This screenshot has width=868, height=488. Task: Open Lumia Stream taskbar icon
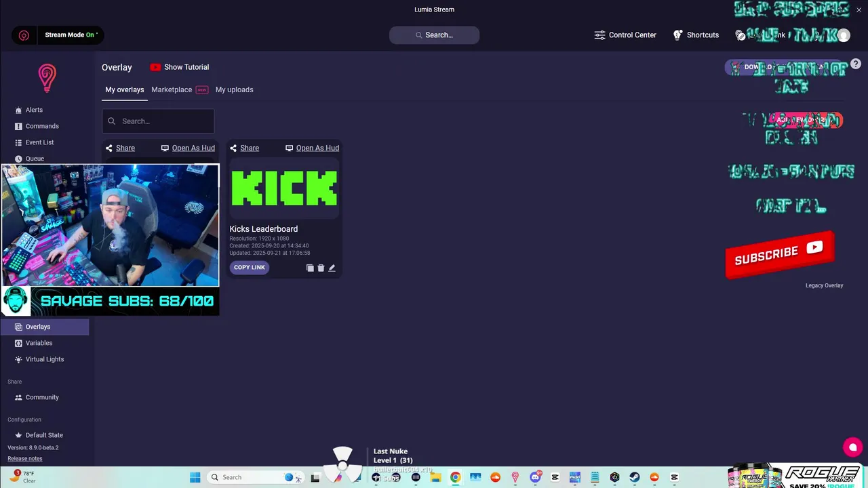(515, 477)
